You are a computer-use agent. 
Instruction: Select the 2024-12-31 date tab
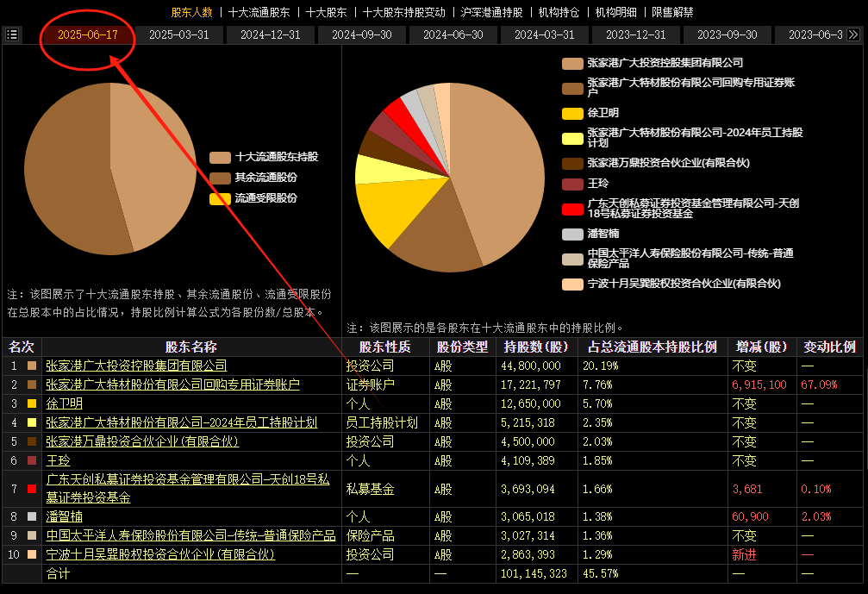(271, 34)
